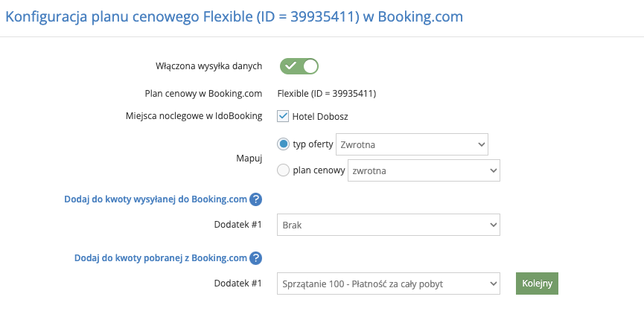
Task: Open help icon beside "Dodaj do kwoty pobranej"
Action: coord(255,258)
